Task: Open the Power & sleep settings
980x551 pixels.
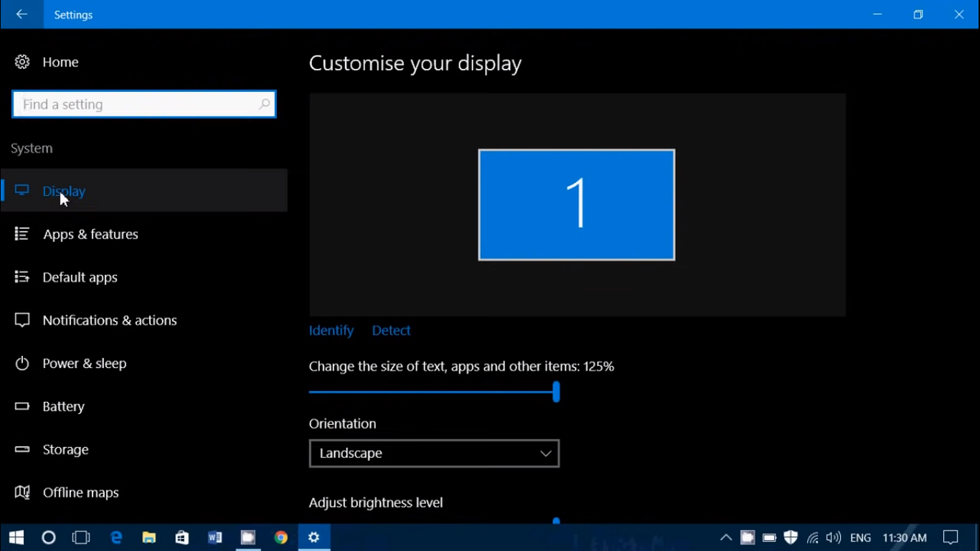Action: (x=143, y=363)
